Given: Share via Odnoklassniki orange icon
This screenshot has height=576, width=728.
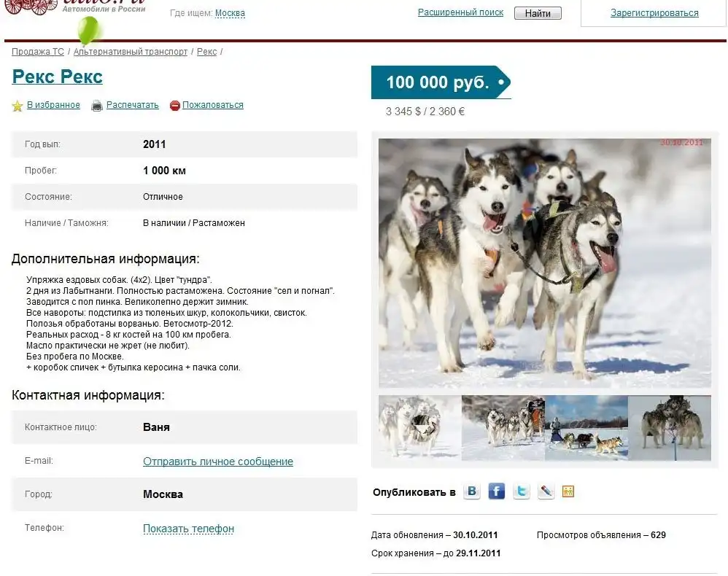Looking at the screenshot, I should 568,491.
